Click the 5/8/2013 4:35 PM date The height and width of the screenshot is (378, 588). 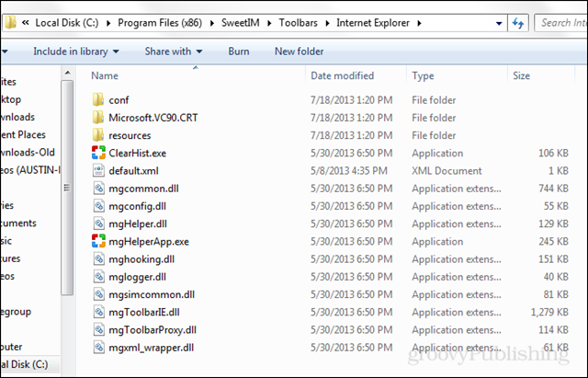[348, 171]
